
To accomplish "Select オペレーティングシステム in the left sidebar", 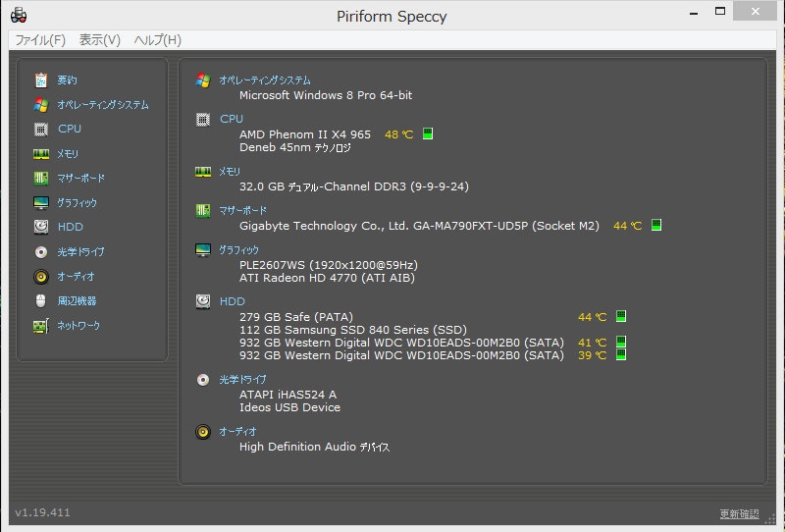I will 102,104.
